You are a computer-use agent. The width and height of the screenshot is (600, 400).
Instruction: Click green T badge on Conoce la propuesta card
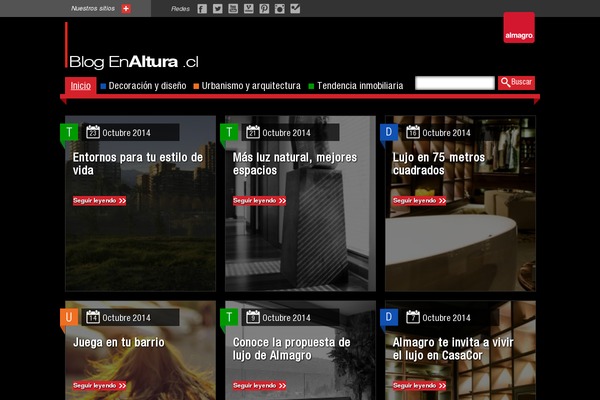coord(229,317)
